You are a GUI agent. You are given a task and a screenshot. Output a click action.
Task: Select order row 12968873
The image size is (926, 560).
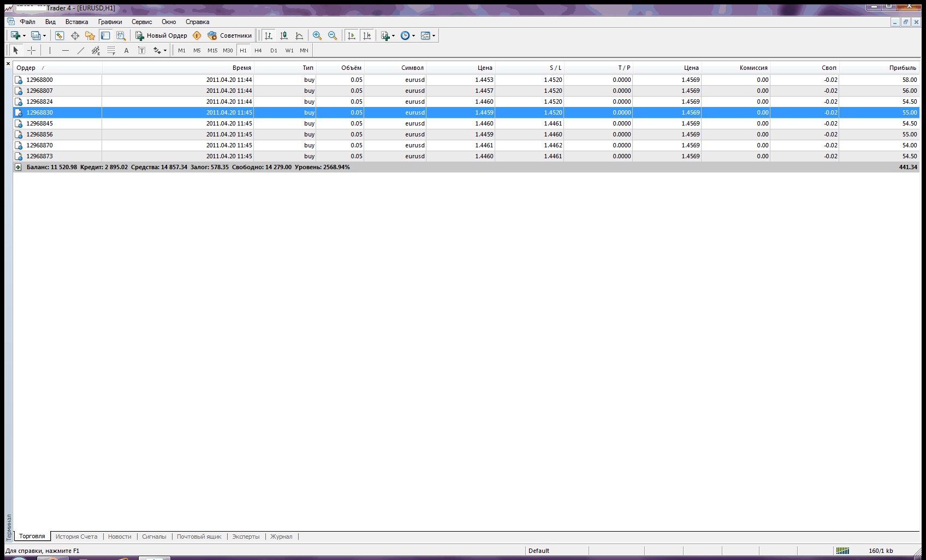tap(466, 156)
